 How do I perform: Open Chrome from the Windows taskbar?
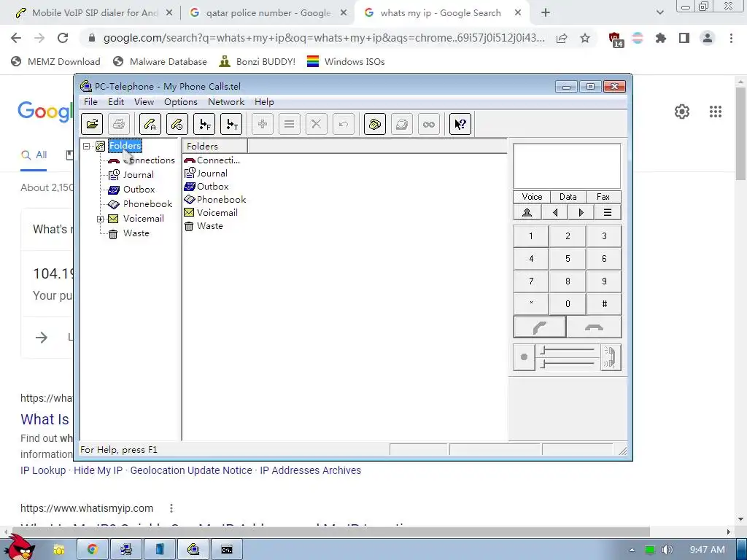click(93, 550)
